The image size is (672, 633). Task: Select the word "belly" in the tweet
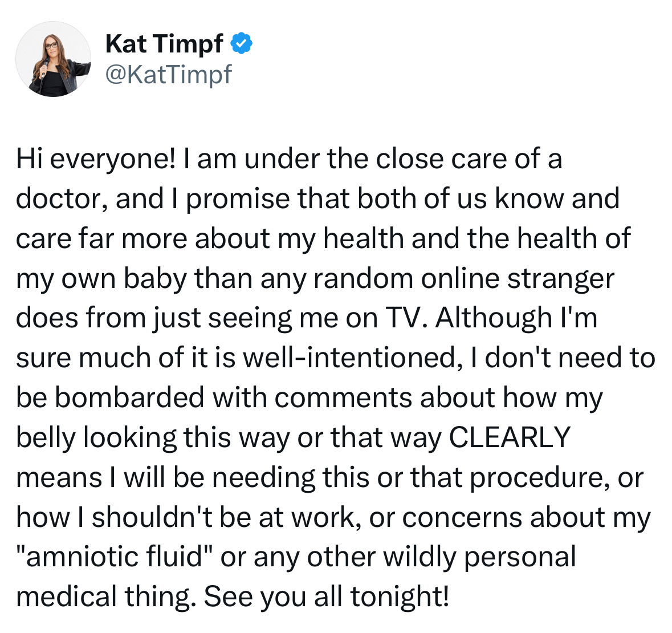point(46,438)
